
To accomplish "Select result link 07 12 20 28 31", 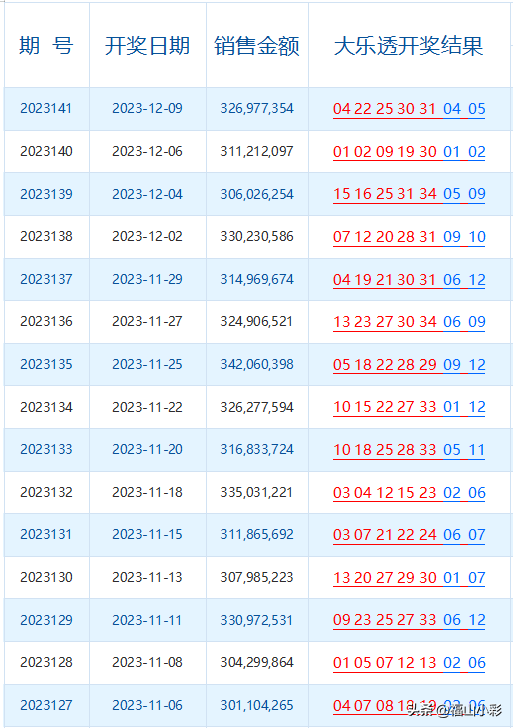I will (x=384, y=237).
